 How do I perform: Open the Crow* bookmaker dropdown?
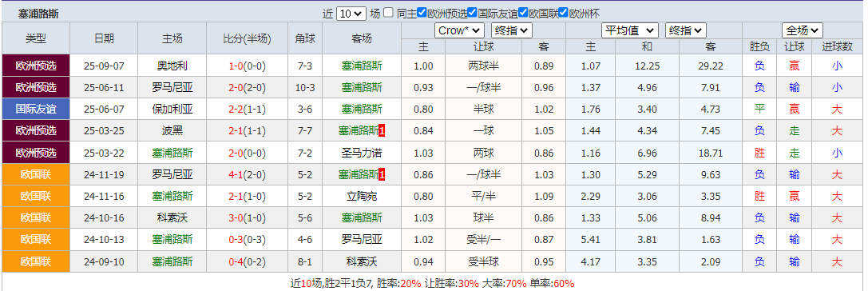click(x=459, y=30)
